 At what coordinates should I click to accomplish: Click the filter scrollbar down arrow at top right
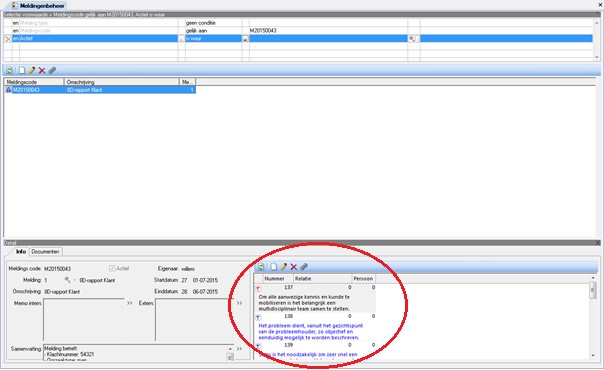point(597,57)
